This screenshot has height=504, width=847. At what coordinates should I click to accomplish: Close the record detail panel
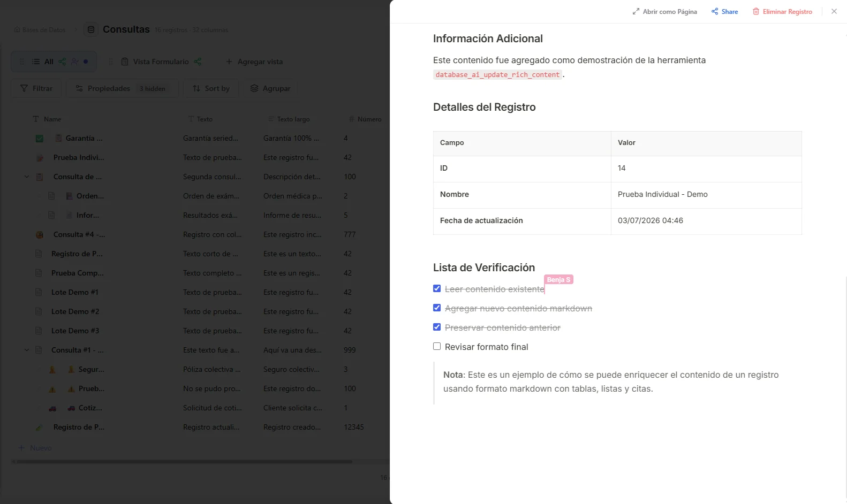834,11
